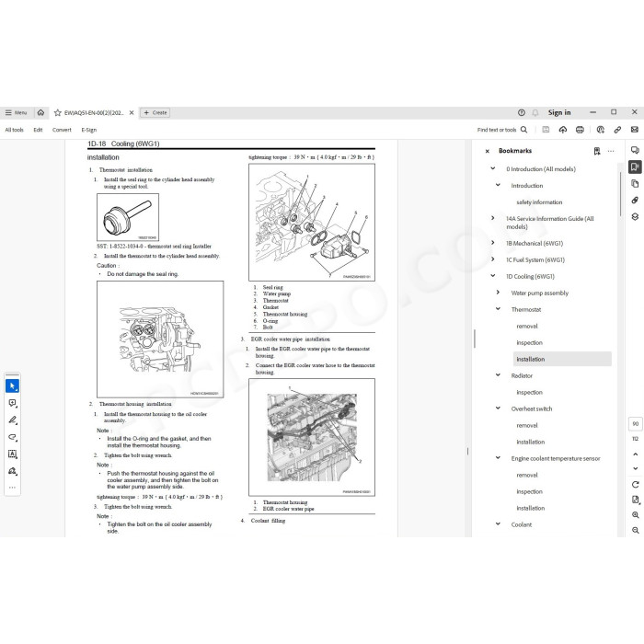
Task: Collapse the Coolant bookmark
Action: coord(498,524)
